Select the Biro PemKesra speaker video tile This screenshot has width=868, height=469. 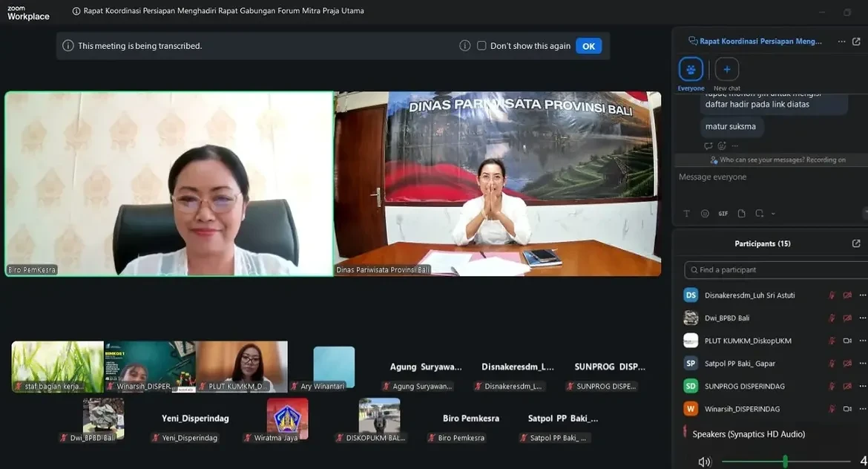pyautogui.click(x=169, y=184)
